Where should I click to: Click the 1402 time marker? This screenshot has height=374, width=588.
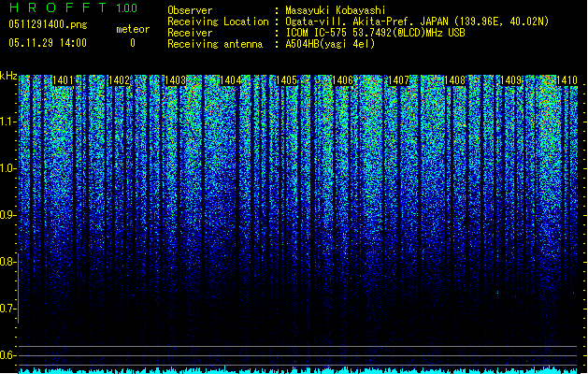click(x=119, y=80)
